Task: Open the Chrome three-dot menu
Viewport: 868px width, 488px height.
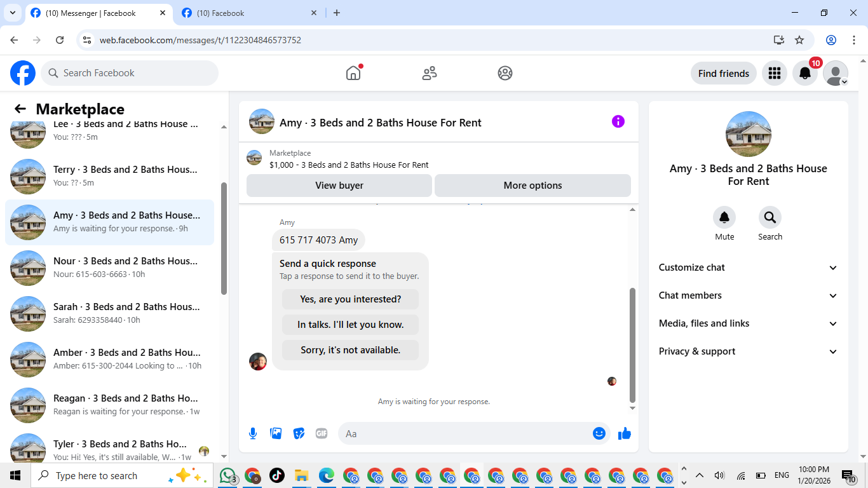Action: tap(854, 40)
